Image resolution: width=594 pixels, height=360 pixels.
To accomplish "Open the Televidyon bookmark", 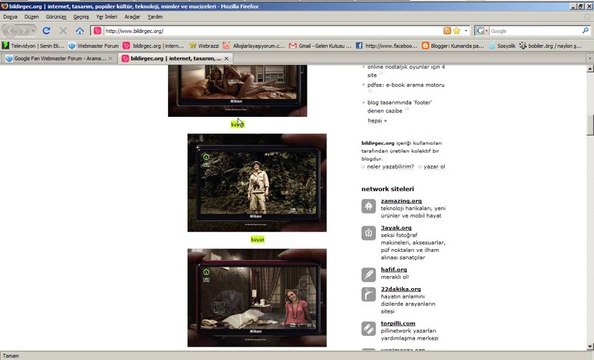I will point(33,46).
